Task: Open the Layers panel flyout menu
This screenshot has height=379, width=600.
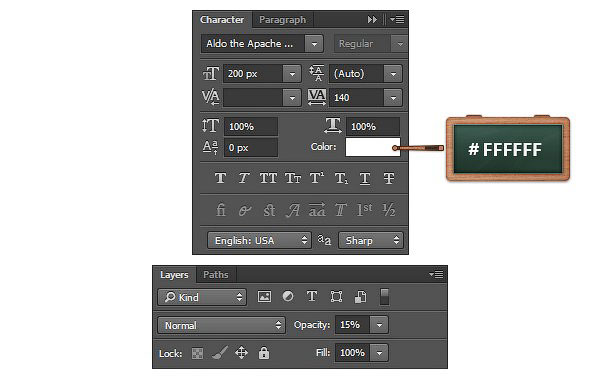Action: click(x=436, y=274)
